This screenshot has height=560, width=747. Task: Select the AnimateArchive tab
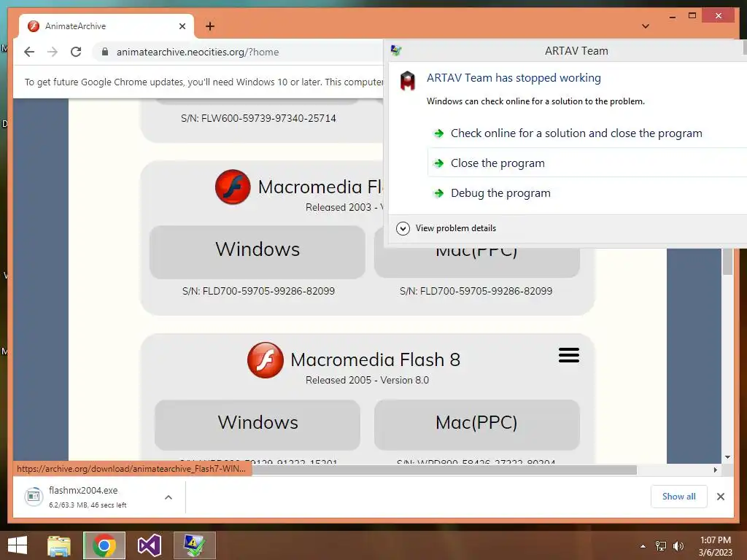(x=106, y=26)
